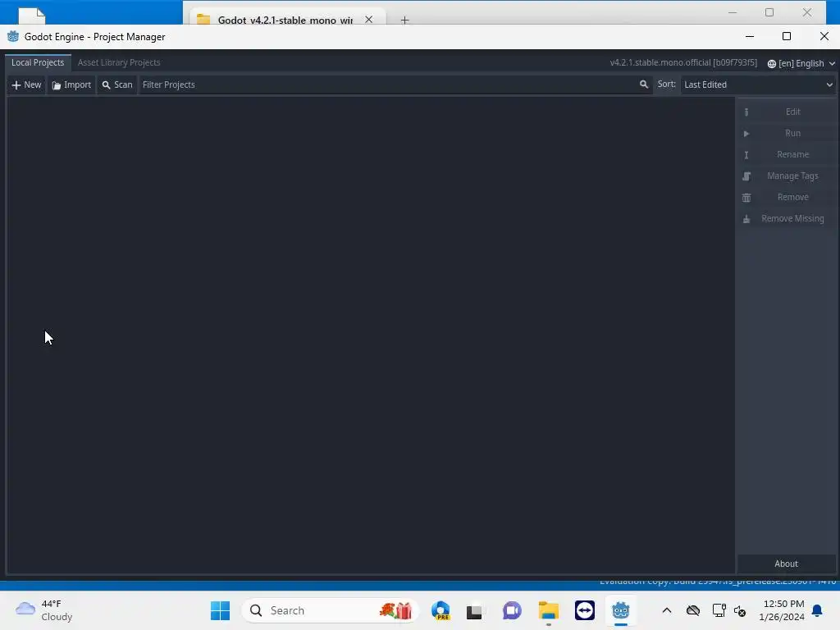Switch to the Local Projects tab
840x630 pixels.
tap(38, 62)
